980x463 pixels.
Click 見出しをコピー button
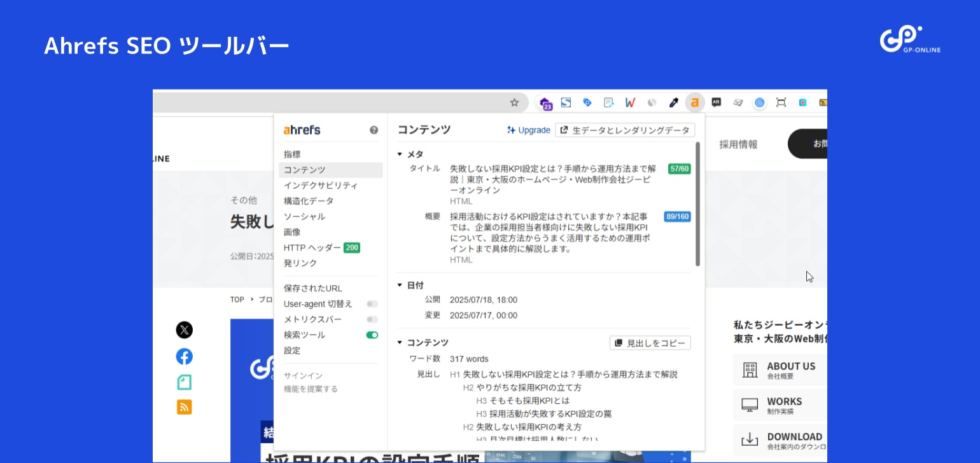coord(650,343)
